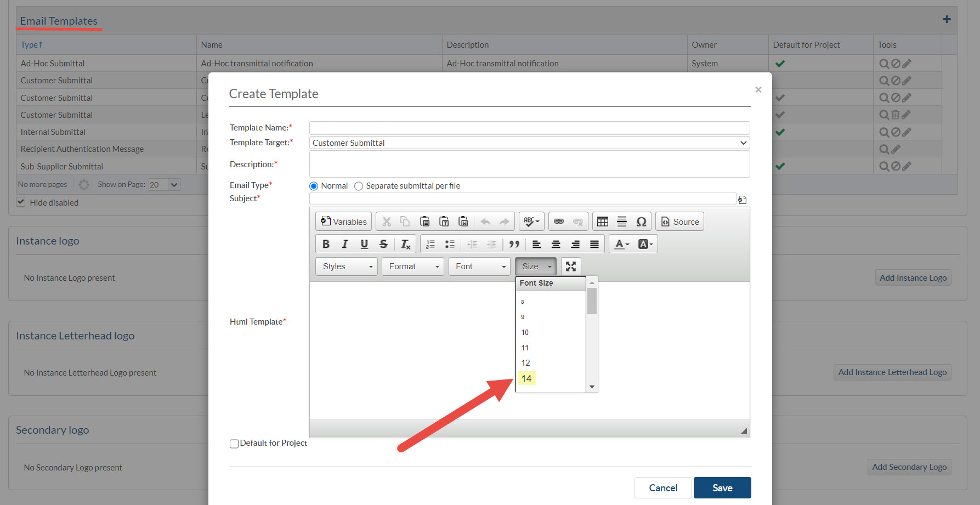Toggle Strikethrough formatting
The width and height of the screenshot is (980, 505).
tap(383, 244)
